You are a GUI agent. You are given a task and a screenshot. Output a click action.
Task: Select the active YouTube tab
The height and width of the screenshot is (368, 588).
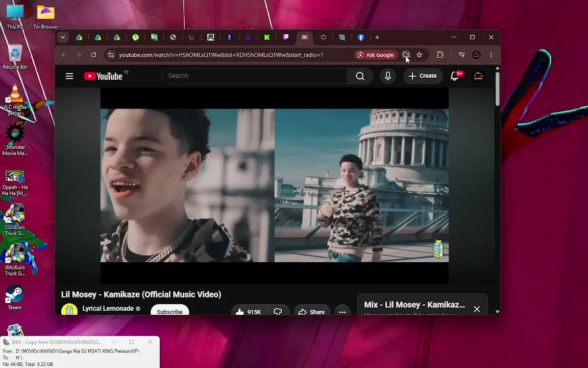[305, 37]
